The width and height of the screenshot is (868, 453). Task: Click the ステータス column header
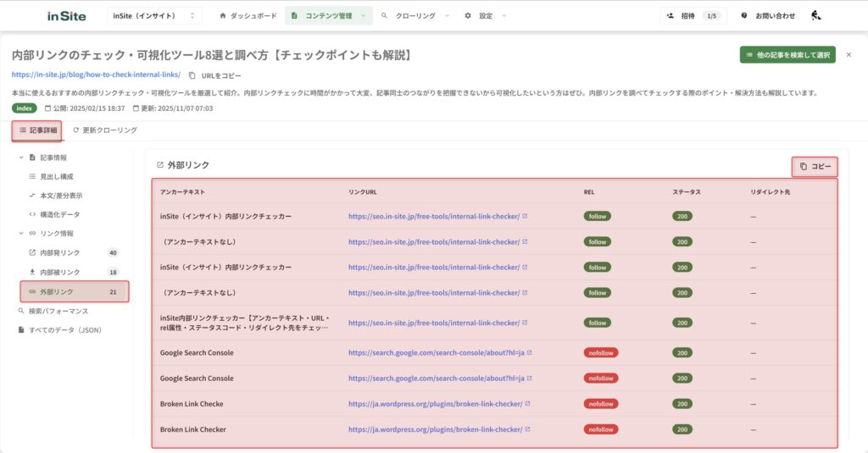click(687, 192)
